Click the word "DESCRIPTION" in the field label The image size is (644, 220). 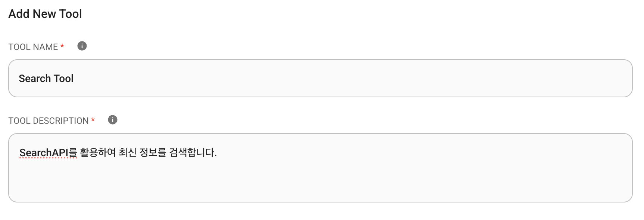(61, 121)
